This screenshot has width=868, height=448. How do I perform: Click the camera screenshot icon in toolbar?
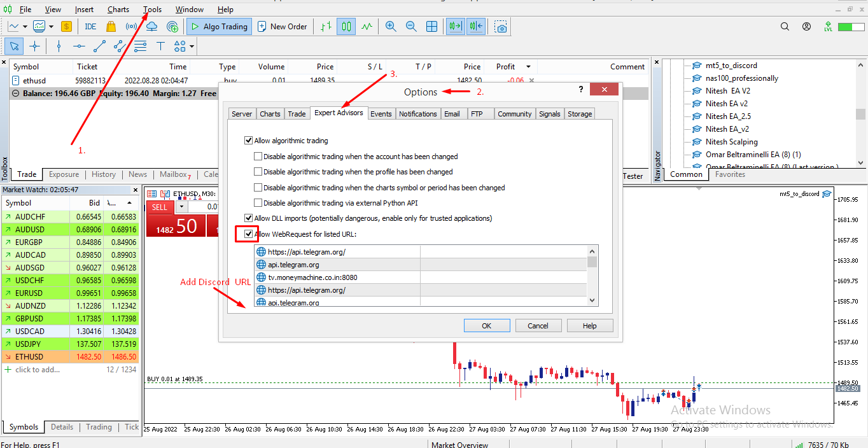tap(501, 27)
